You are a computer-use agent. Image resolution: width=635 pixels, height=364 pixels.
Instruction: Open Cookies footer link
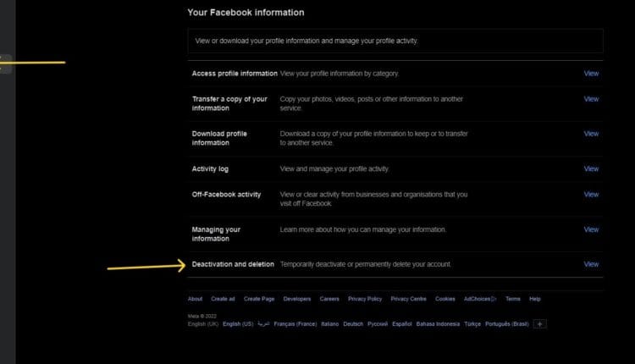click(444, 299)
